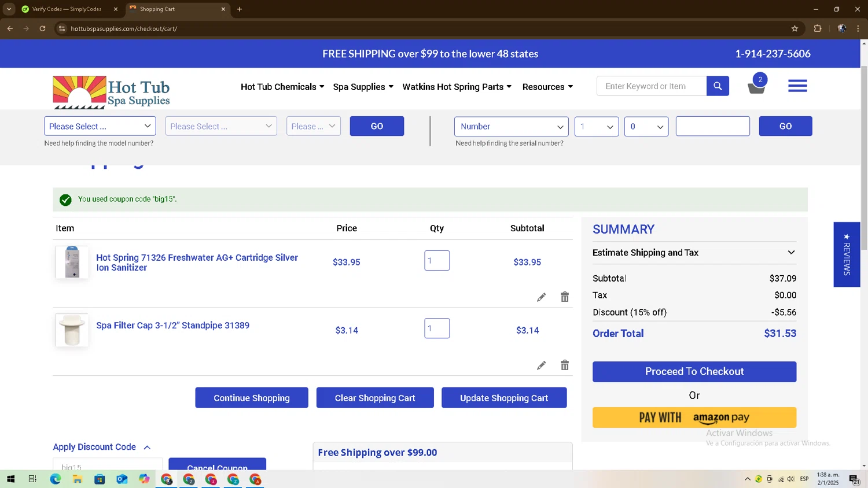The height and width of the screenshot is (488, 868).
Task: Open Watkins Hot Spring Parts menu
Action: point(457,87)
